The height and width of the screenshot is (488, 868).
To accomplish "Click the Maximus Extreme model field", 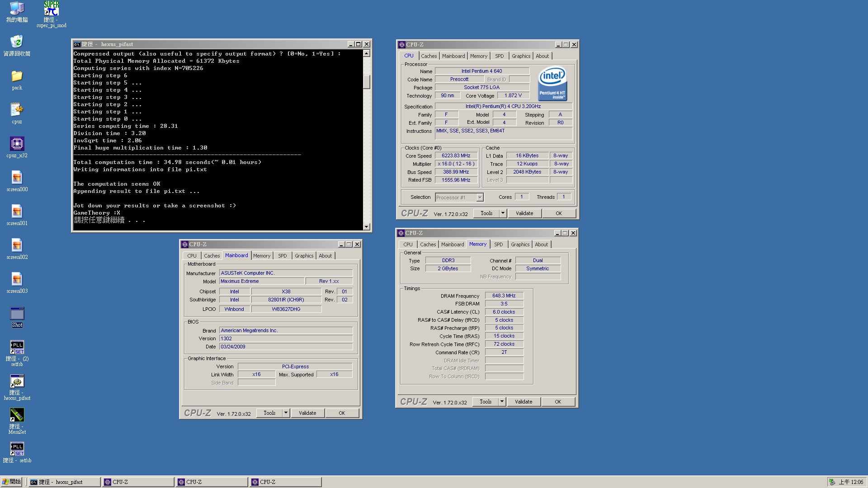I will (x=262, y=281).
